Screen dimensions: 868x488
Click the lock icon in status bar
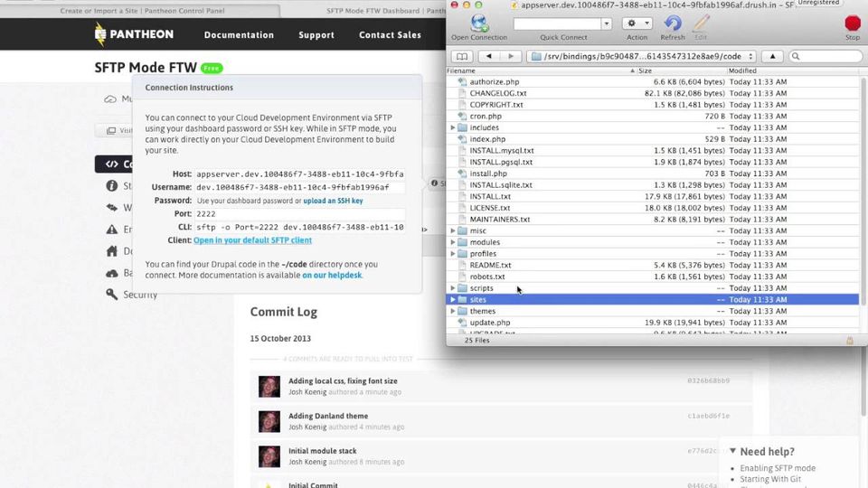(x=850, y=341)
